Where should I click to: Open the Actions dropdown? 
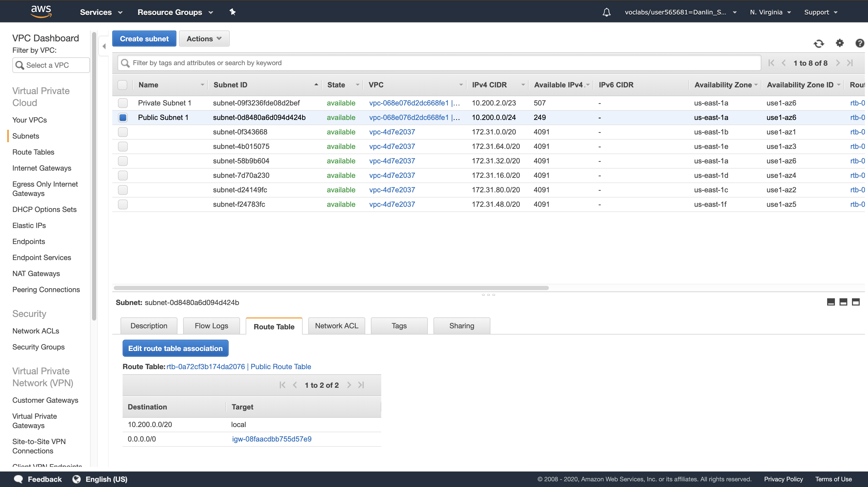[204, 39]
